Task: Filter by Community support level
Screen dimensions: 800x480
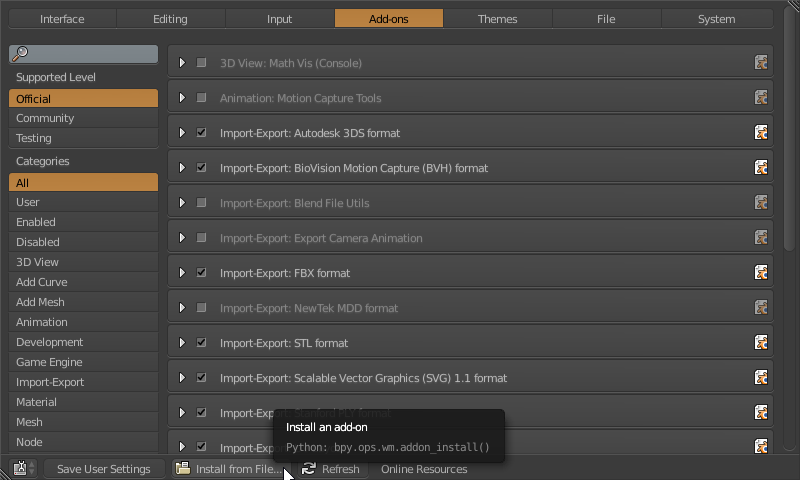Action: coord(83,118)
